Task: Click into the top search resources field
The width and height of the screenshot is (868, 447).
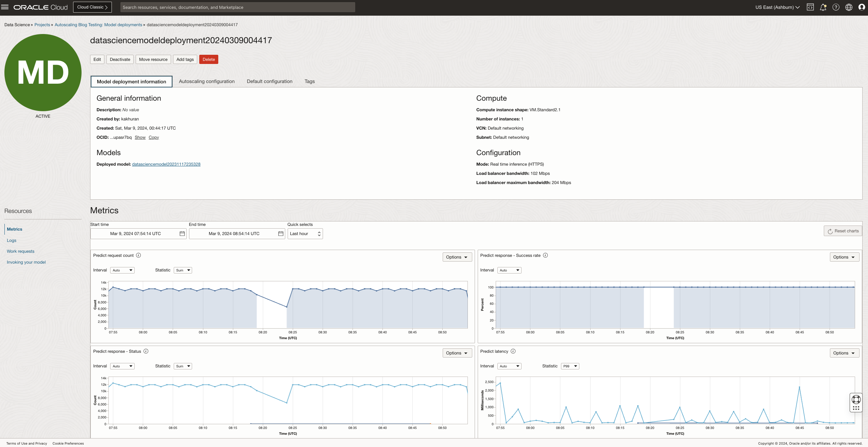Action: tap(237, 7)
